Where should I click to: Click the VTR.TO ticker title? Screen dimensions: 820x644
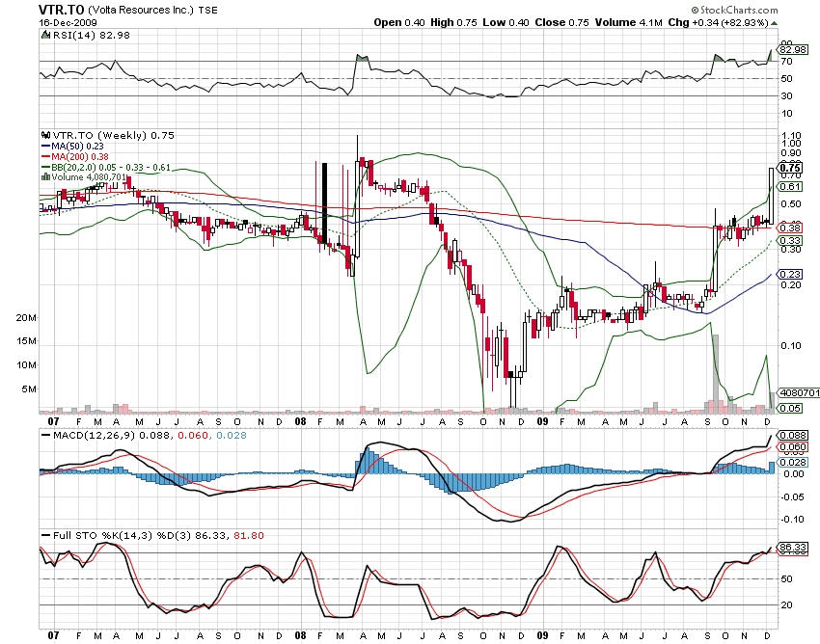62,10
